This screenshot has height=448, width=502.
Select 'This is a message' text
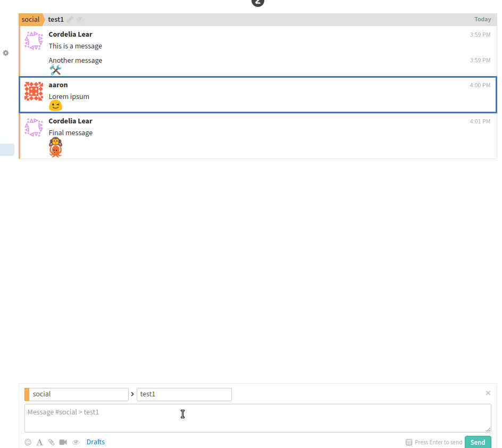coord(75,46)
